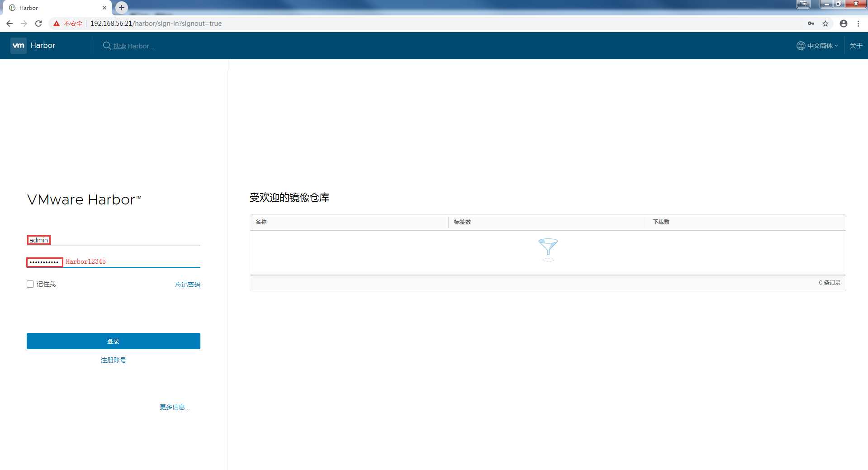Image resolution: width=868 pixels, height=470 pixels.
Task: Focus the password input field
Action: [x=114, y=261]
